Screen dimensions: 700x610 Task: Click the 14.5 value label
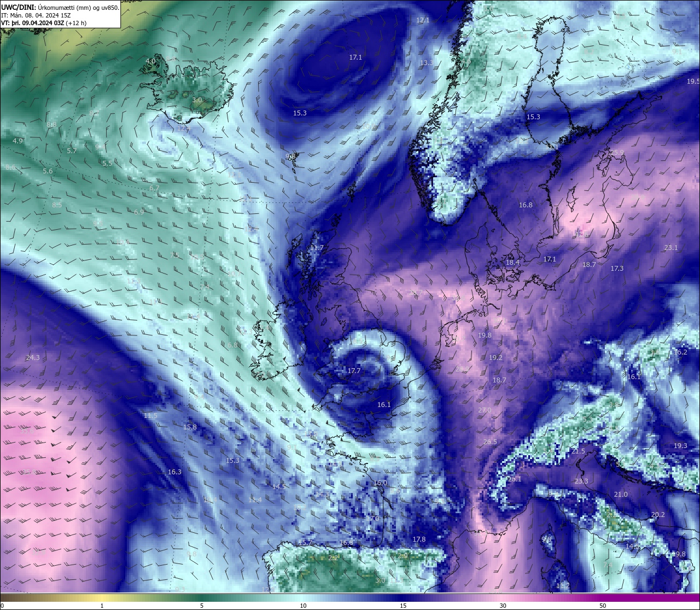[x=278, y=486]
